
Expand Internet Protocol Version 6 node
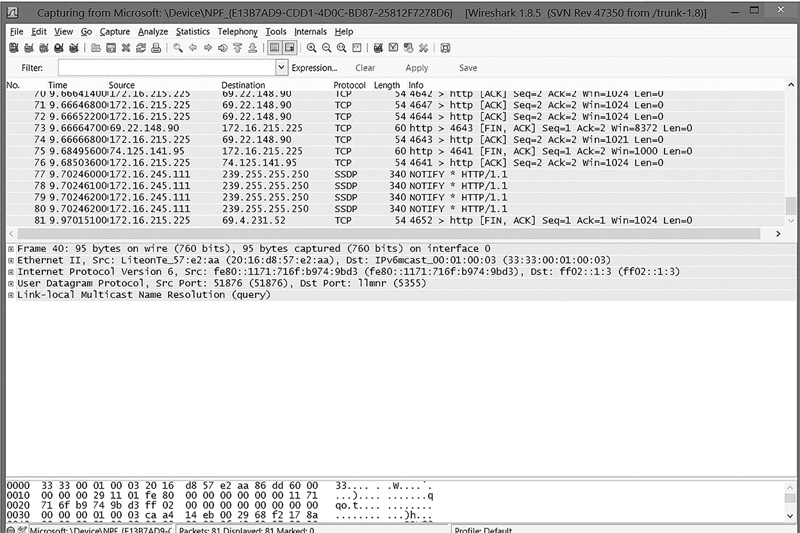pos(11,272)
